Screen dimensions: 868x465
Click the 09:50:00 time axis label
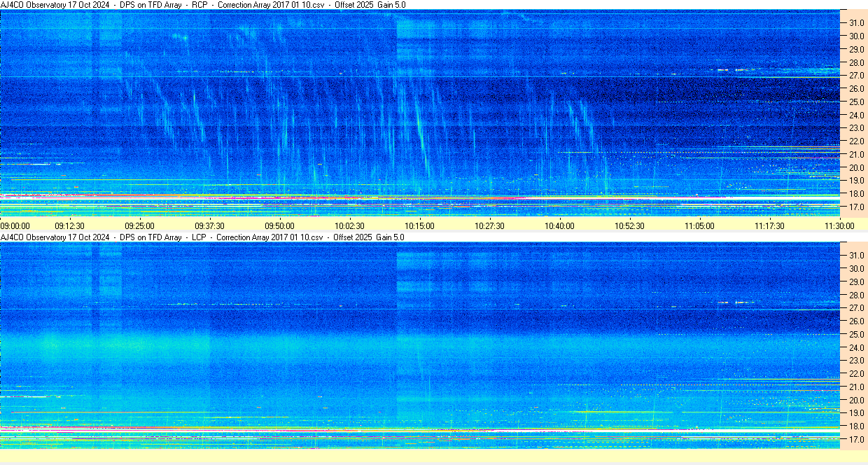click(x=280, y=225)
